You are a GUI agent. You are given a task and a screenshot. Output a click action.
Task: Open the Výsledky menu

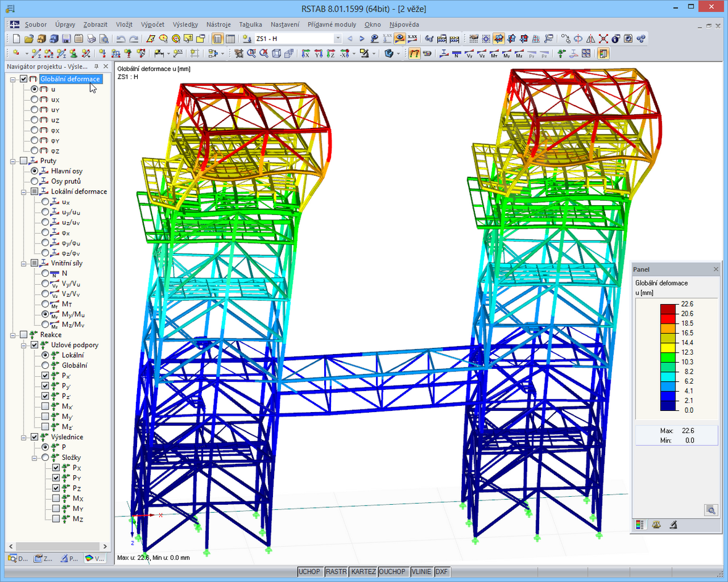point(185,25)
